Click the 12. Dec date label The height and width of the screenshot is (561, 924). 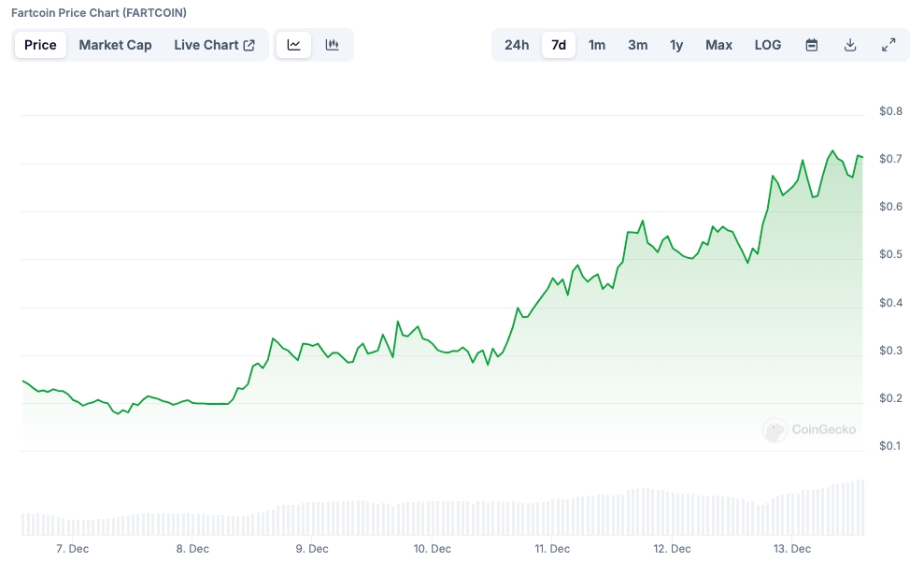pyautogui.click(x=672, y=549)
